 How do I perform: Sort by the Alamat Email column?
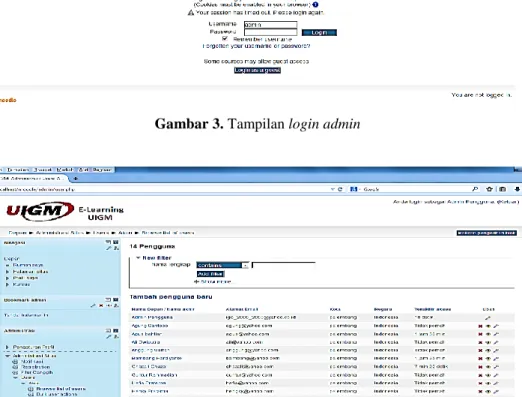[242, 309]
